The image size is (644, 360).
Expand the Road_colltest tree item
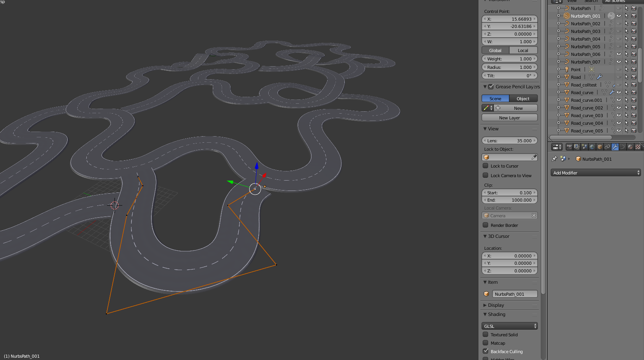pos(558,85)
